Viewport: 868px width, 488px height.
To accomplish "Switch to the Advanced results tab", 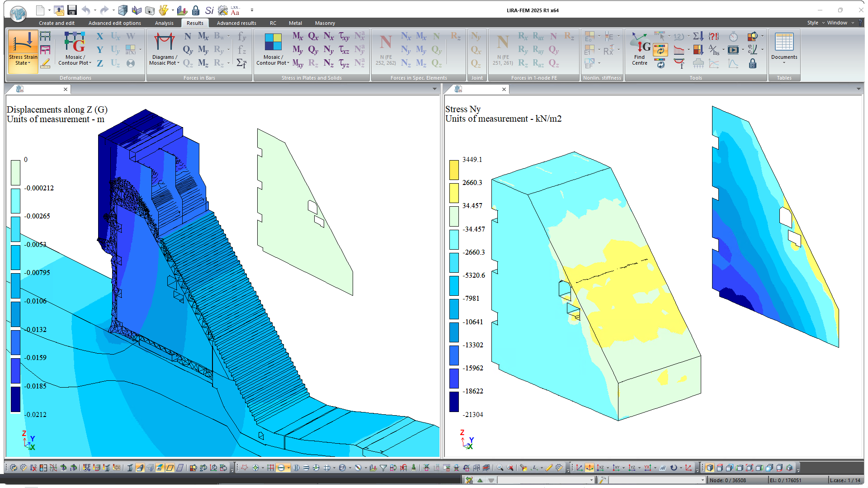I will point(236,23).
